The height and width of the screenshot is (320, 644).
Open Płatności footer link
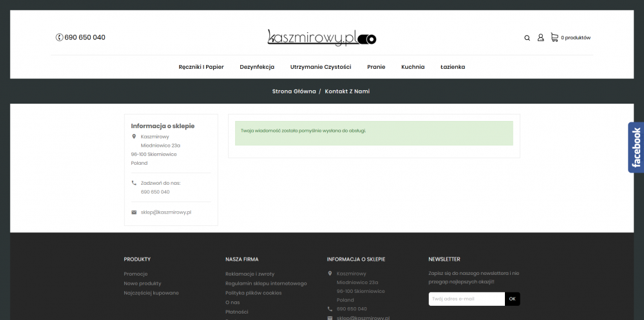click(236, 312)
